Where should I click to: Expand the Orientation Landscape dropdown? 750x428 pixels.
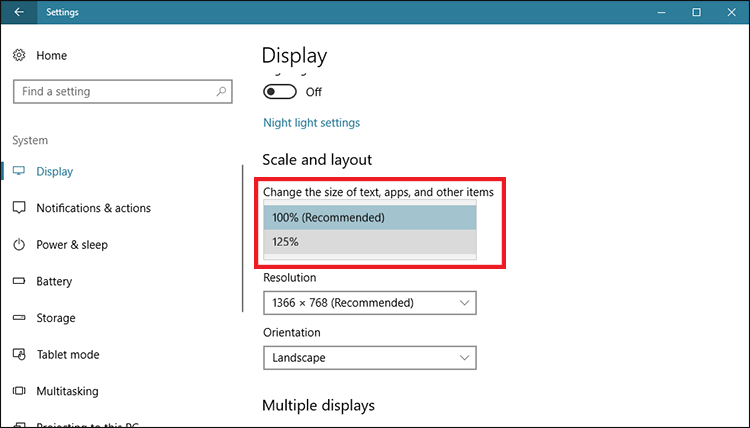[x=369, y=357]
